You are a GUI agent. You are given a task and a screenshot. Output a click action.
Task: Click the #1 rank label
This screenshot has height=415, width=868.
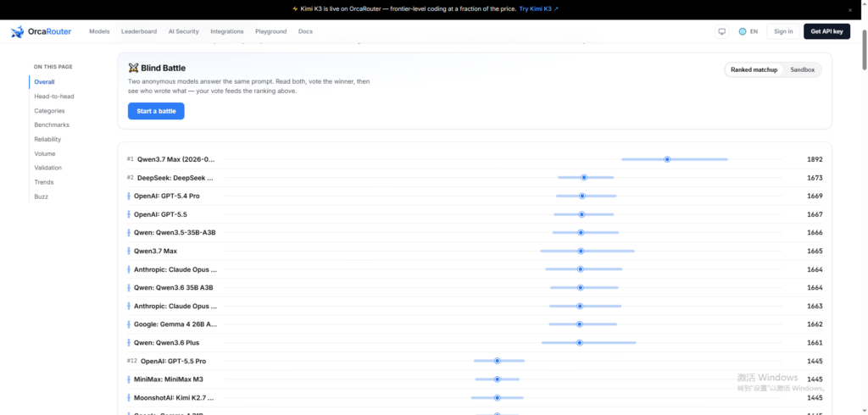click(130, 159)
